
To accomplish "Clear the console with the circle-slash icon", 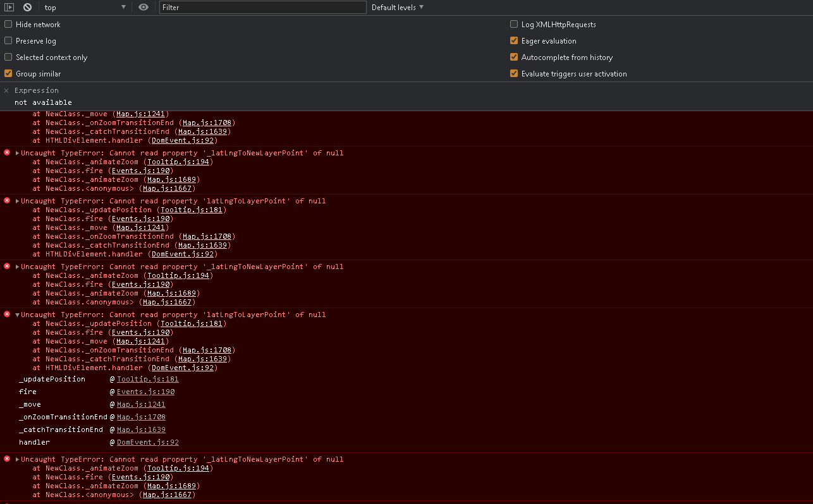I will click(27, 7).
